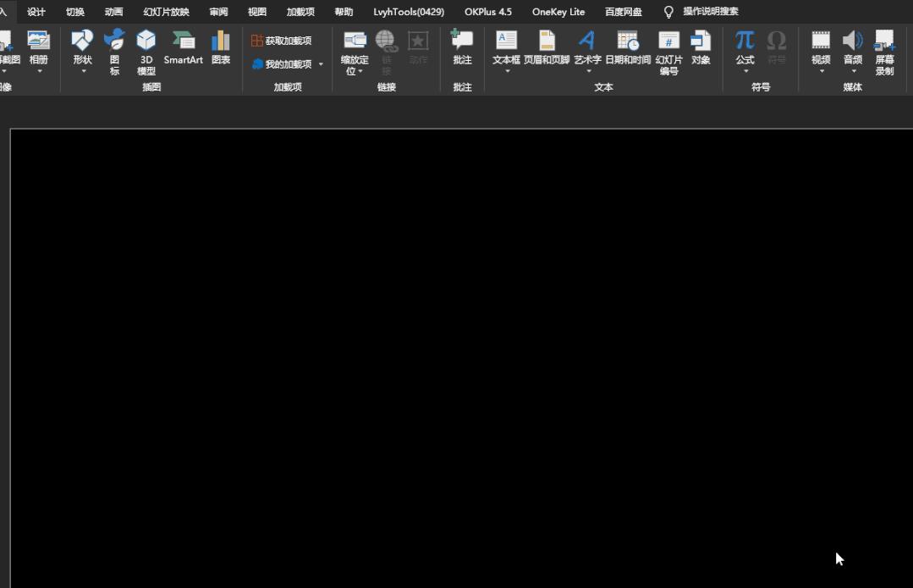Open the OneKey Lite tab
The image size is (913, 588).
tap(558, 12)
